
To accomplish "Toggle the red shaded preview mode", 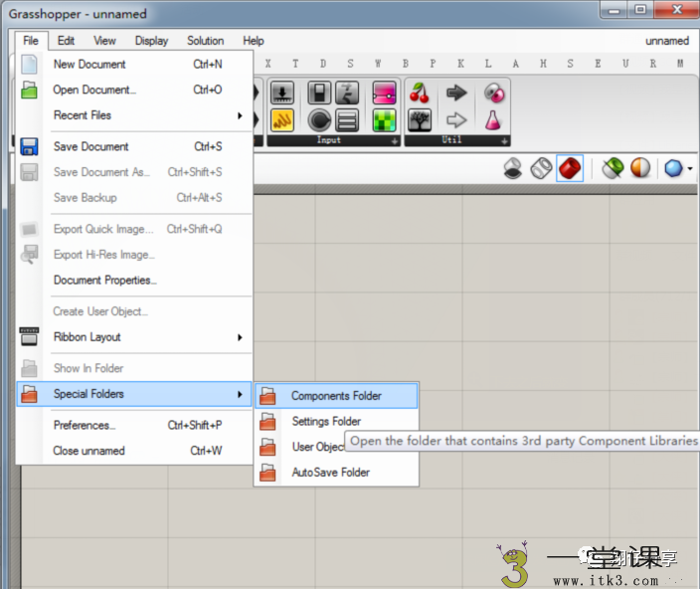I will click(x=569, y=168).
